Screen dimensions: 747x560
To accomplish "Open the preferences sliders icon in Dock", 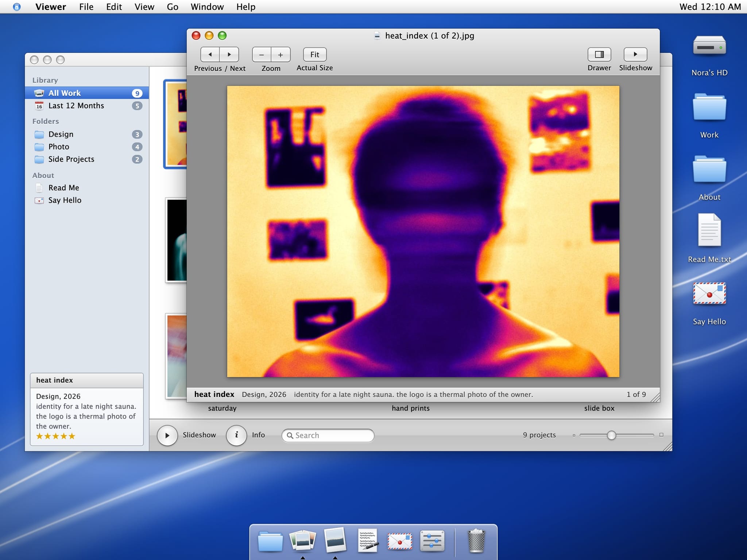I will 432,541.
